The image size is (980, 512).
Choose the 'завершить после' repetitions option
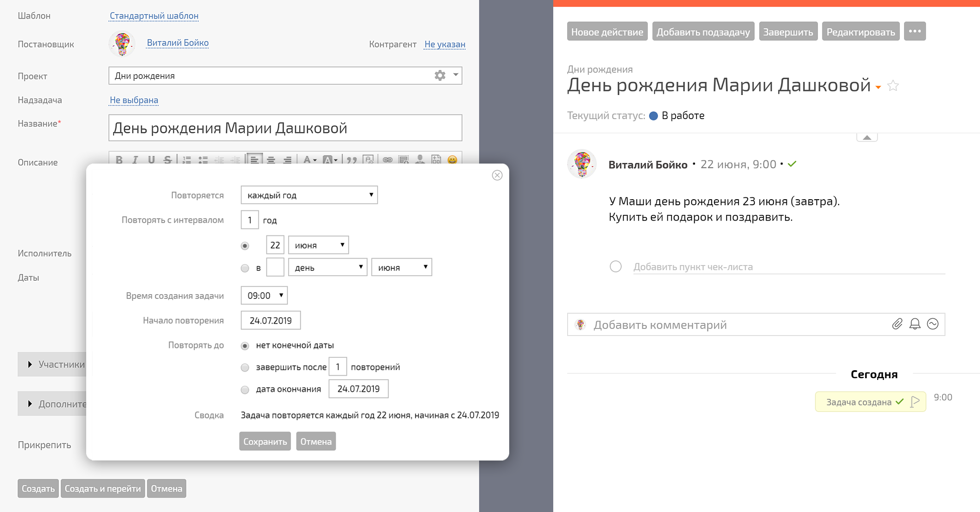[x=245, y=367]
